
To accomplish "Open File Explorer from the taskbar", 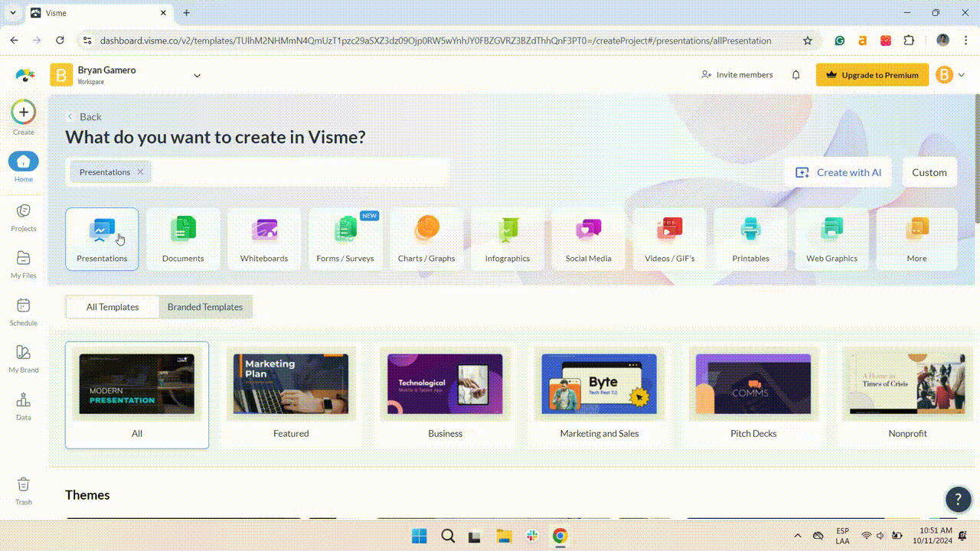I will tap(504, 536).
